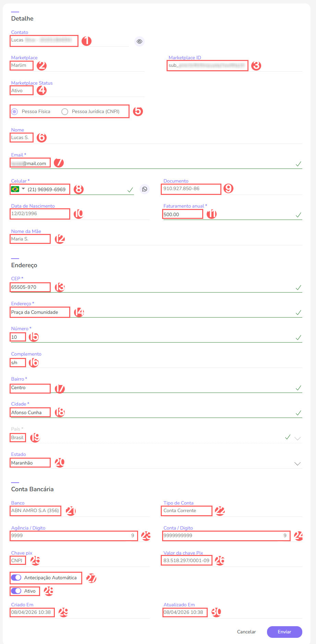Select the CEP input field
The image size is (316, 644).
pyautogui.click(x=30, y=287)
